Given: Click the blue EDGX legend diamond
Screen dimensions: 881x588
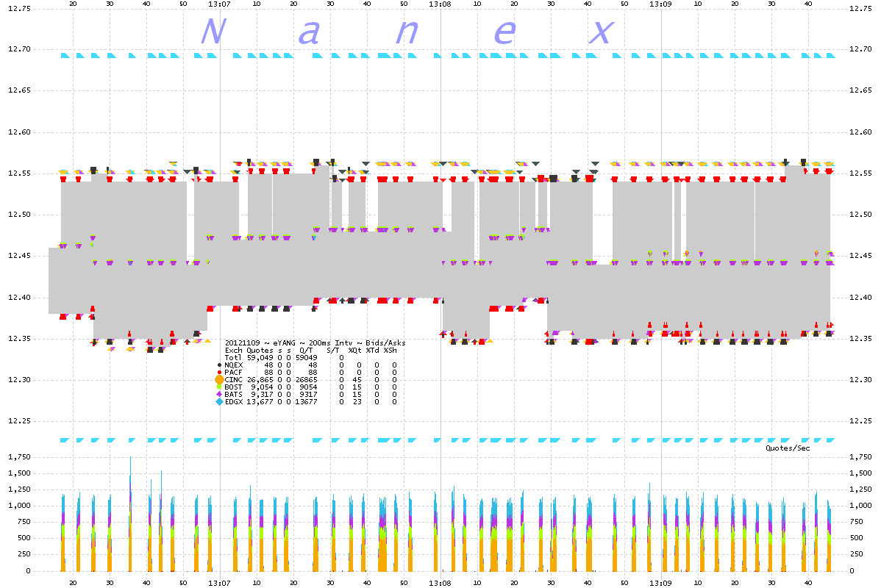Looking at the screenshot, I should [x=220, y=401].
